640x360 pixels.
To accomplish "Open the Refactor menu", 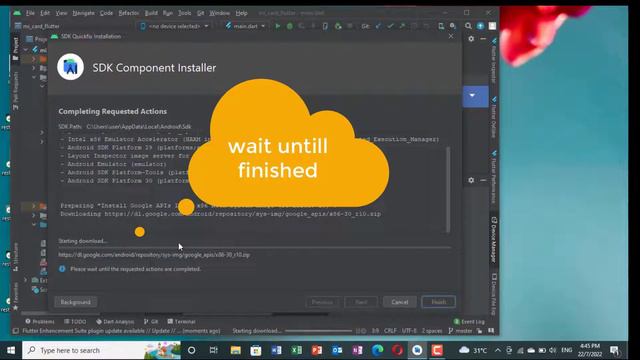I will point(129,13).
